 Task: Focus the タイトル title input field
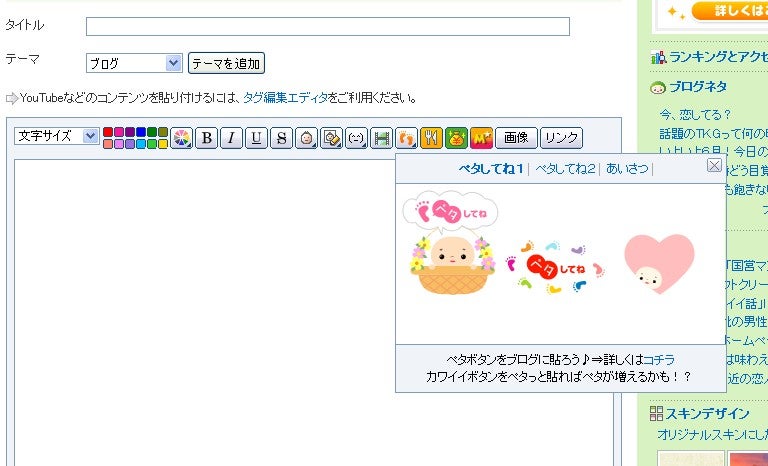pyautogui.click(x=328, y=26)
